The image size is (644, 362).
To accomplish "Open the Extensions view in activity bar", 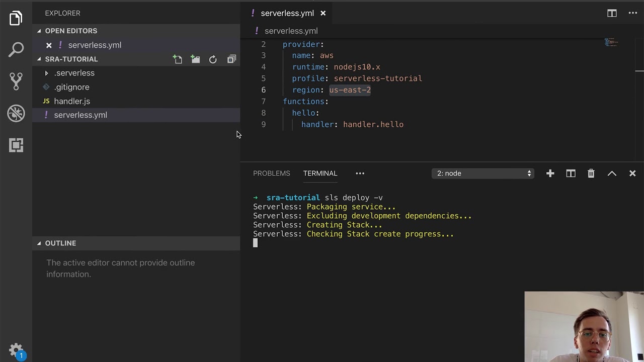I will 16,145.
